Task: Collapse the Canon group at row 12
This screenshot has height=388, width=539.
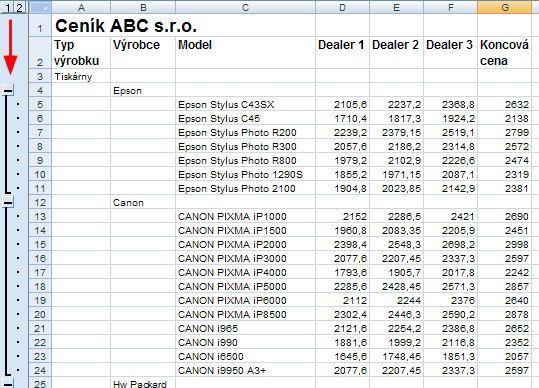Action: click(x=8, y=202)
